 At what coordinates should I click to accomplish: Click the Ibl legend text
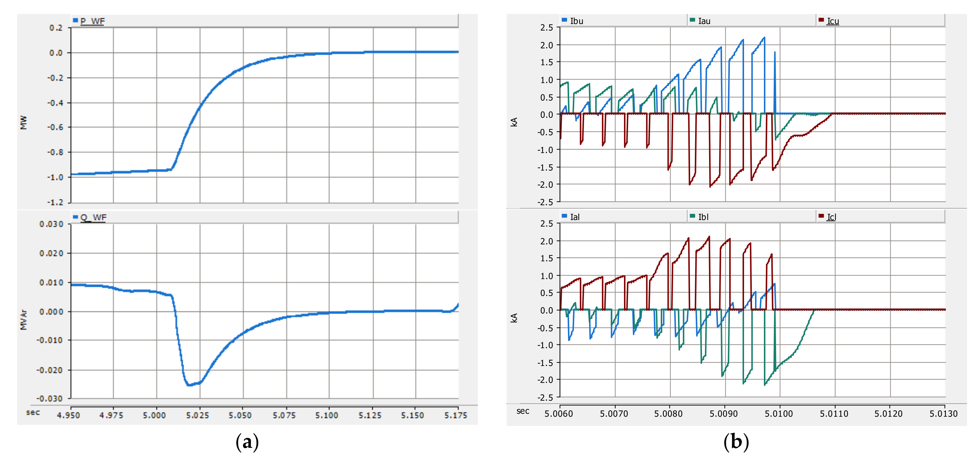703,217
